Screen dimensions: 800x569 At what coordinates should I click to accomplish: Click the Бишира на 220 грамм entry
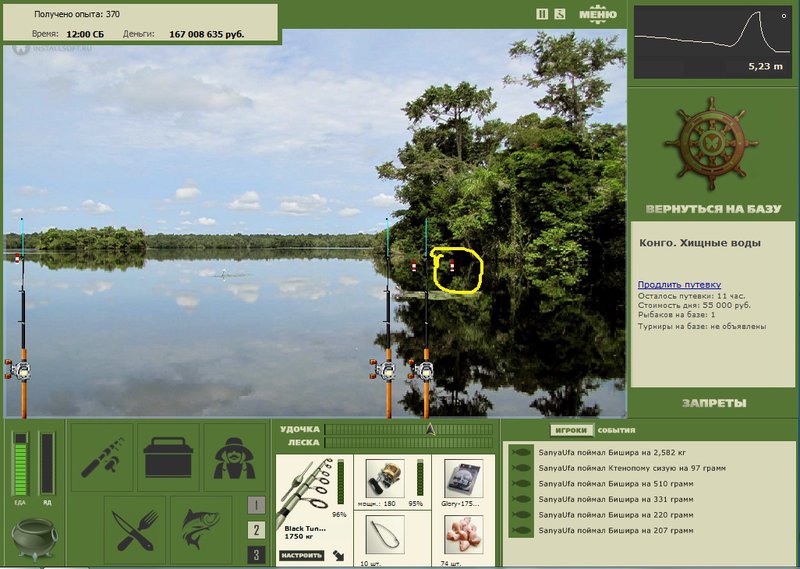click(615, 515)
